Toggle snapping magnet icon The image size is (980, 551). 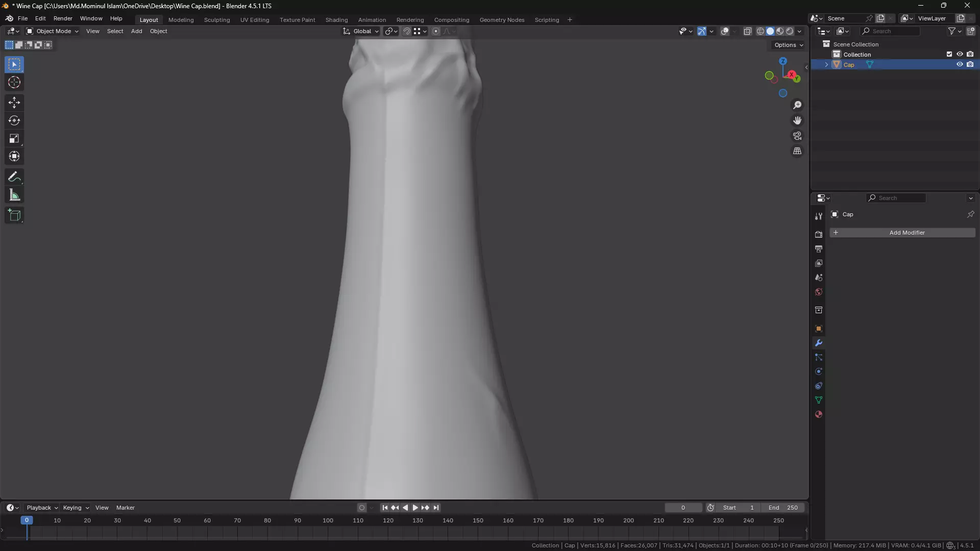(407, 31)
